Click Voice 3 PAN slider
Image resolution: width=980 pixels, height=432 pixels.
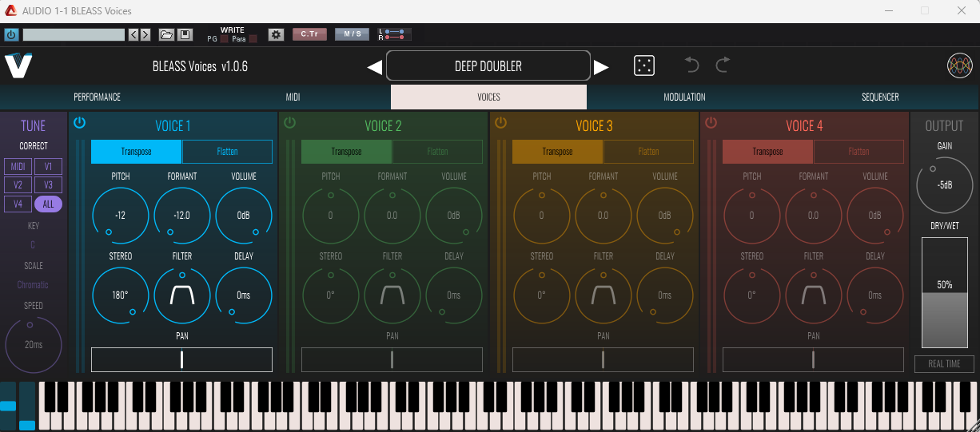coord(603,359)
